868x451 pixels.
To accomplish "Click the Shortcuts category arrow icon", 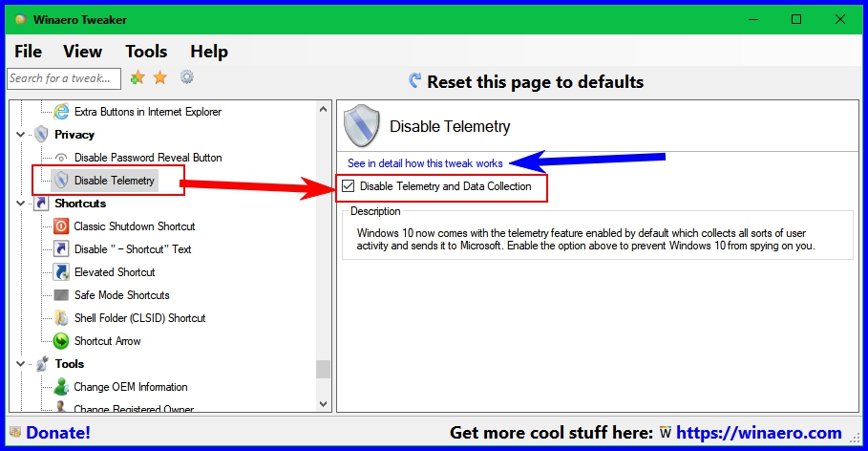I will [41, 204].
